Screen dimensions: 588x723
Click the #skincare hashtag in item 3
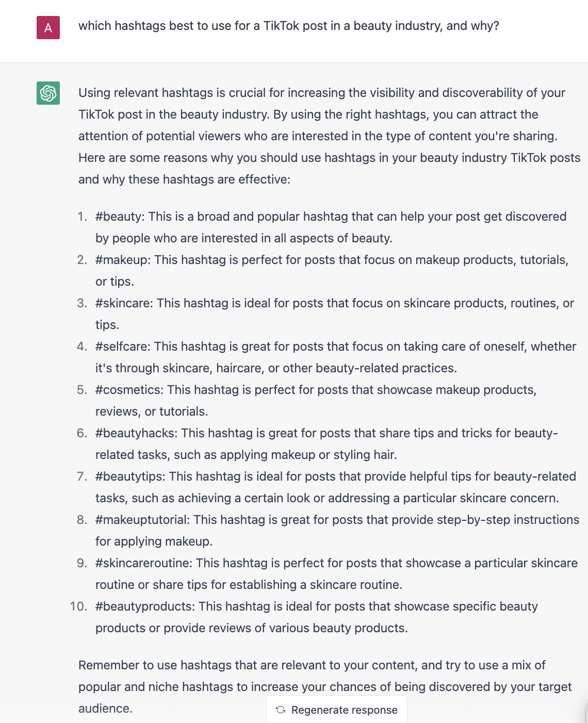124,303
